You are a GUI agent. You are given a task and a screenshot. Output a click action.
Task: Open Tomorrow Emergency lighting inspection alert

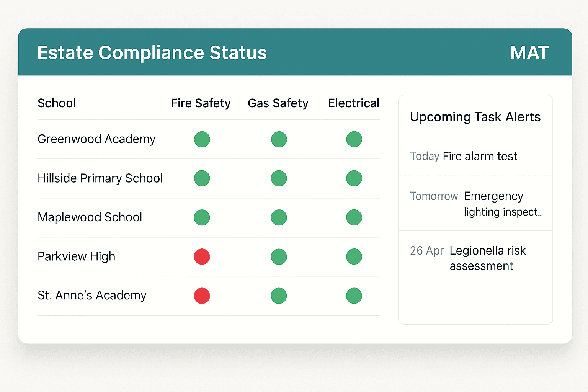(x=475, y=204)
